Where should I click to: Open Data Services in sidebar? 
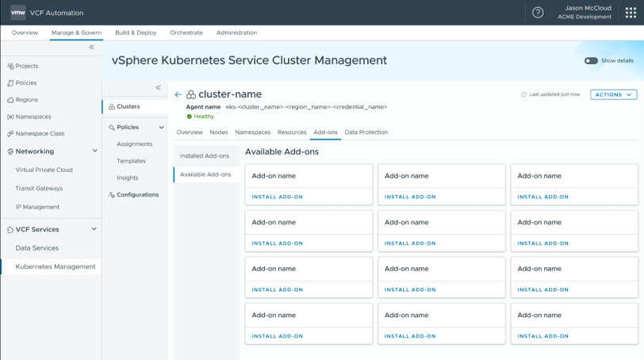(37, 248)
